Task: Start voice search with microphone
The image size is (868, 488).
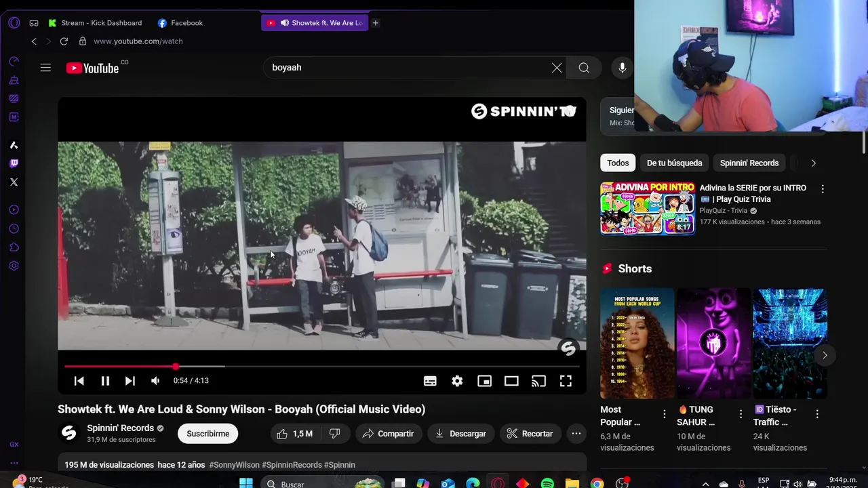Action: coord(622,68)
